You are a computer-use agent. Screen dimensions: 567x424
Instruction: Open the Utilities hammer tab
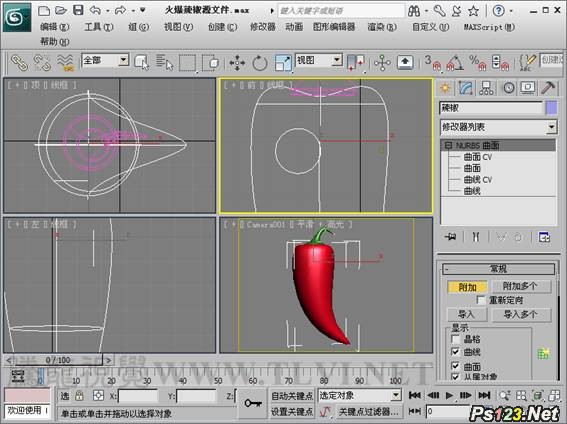pos(548,87)
